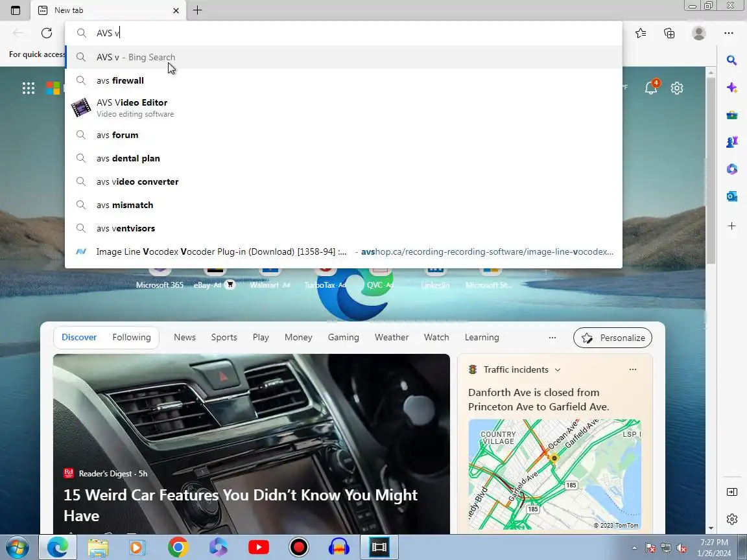Toggle the sidebar hide button
747x560 pixels.
[732, 492]
